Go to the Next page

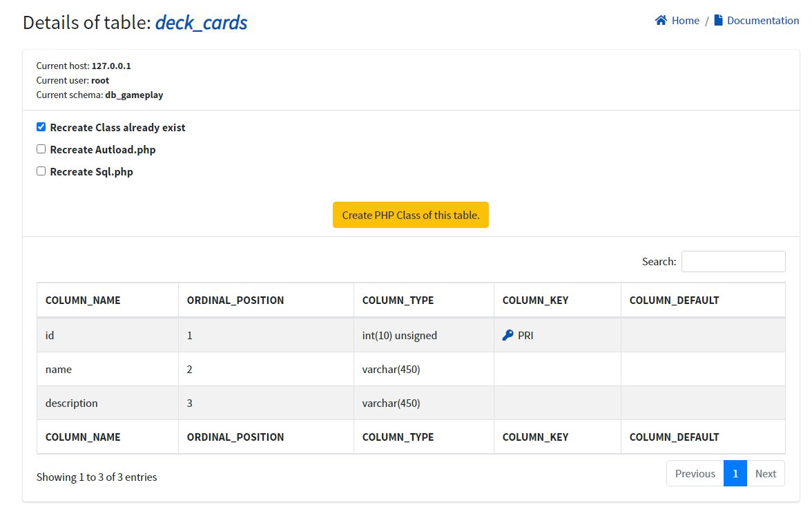click(x=766, y=474)
